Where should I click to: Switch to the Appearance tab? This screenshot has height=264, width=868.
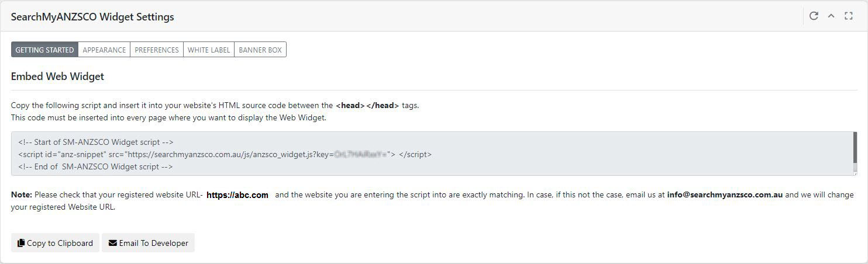(104, 50)
